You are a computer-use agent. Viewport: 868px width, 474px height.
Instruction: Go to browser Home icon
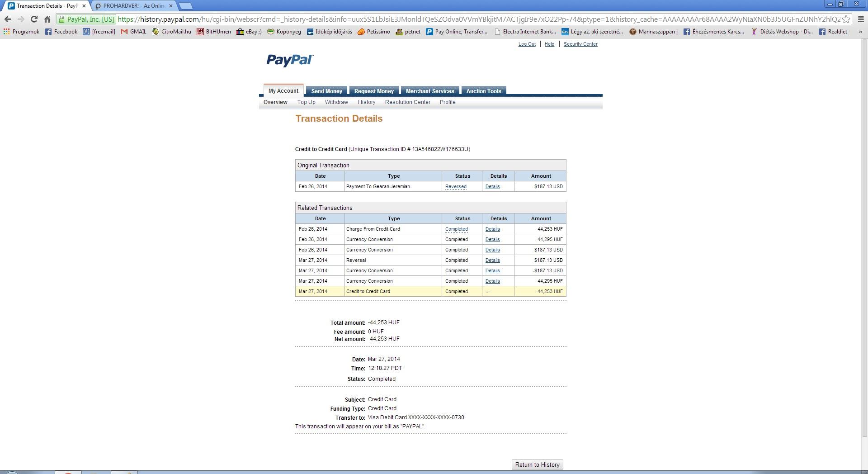(x=47, y=19)
